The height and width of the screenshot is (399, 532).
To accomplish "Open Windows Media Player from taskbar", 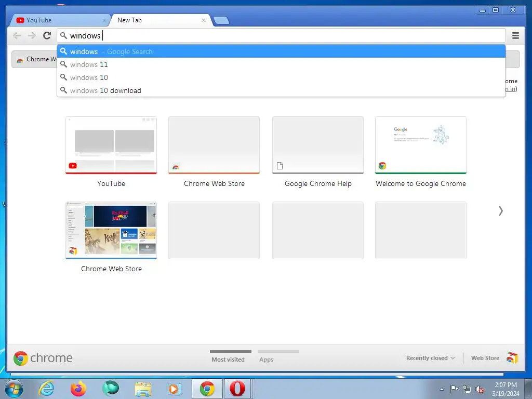I will (175, 389).
